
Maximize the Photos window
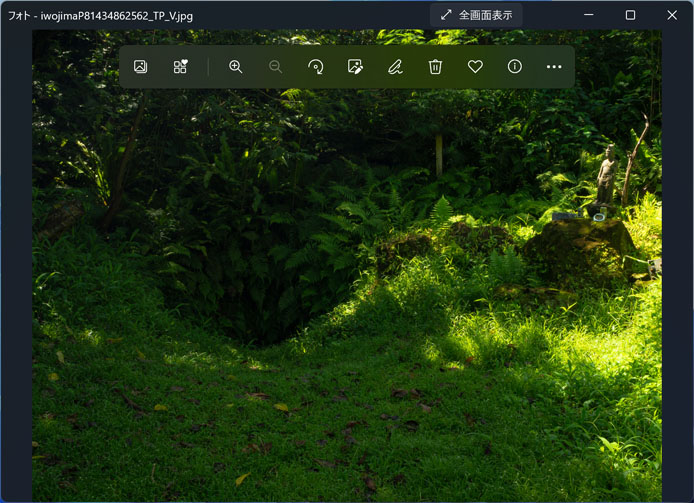point(630,15)
